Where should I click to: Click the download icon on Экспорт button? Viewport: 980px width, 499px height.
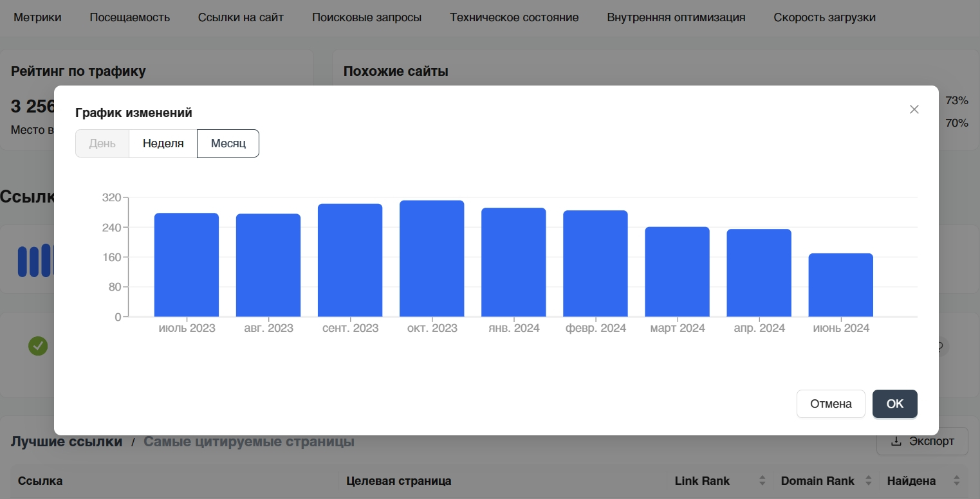[x=896, y=442]
